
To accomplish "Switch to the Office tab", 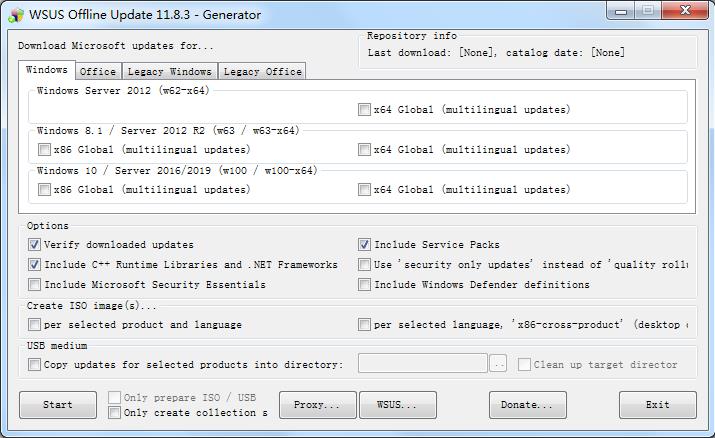I will [x=98, y=72].
